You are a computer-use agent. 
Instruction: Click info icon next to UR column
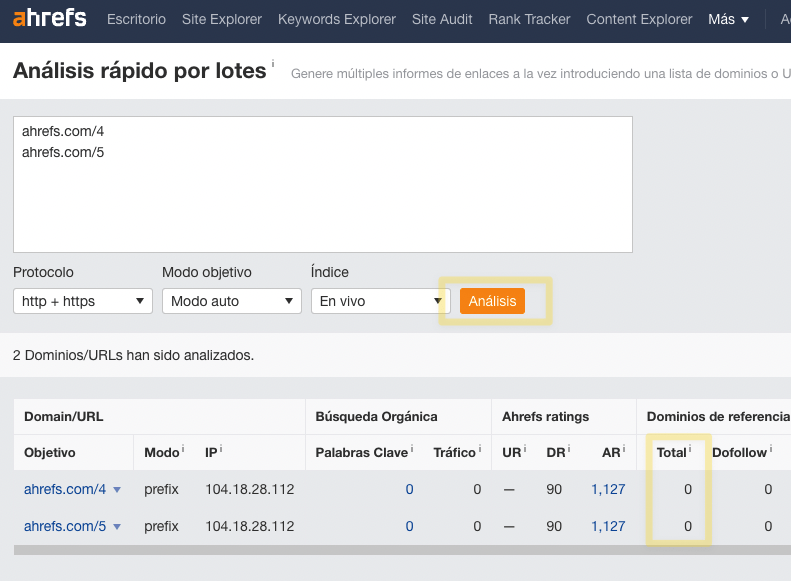[524, 449]
